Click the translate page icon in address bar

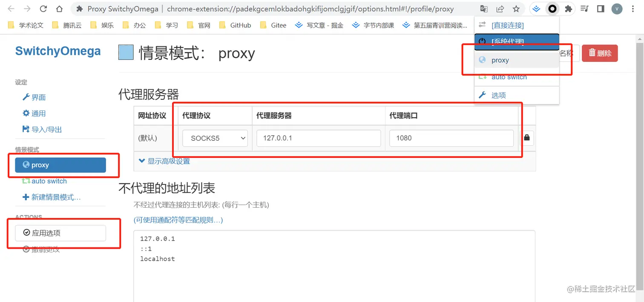[x=484, y=9]
